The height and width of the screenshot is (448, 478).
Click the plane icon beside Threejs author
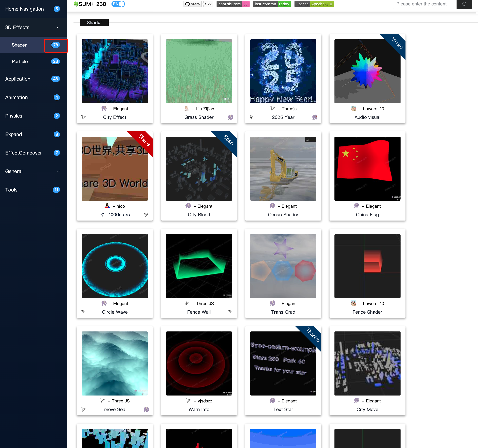click(x=272, y=108)
